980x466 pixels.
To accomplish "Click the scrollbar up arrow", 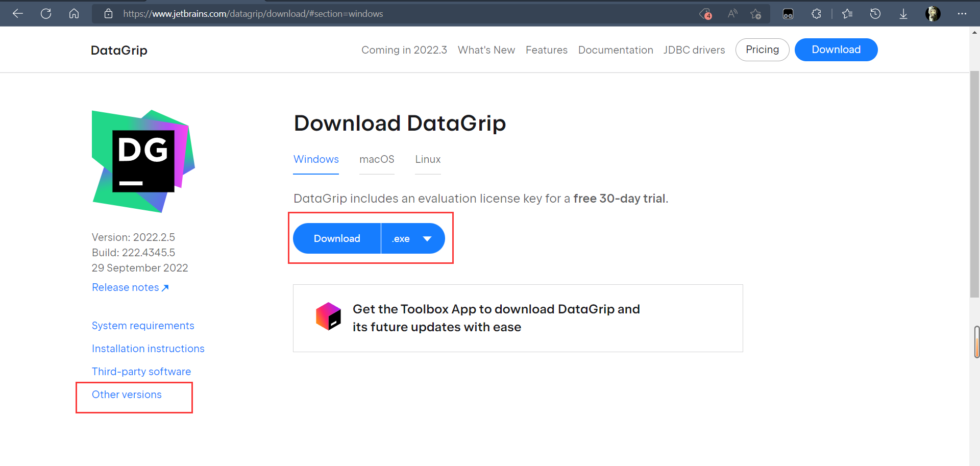I will point(974,32).
